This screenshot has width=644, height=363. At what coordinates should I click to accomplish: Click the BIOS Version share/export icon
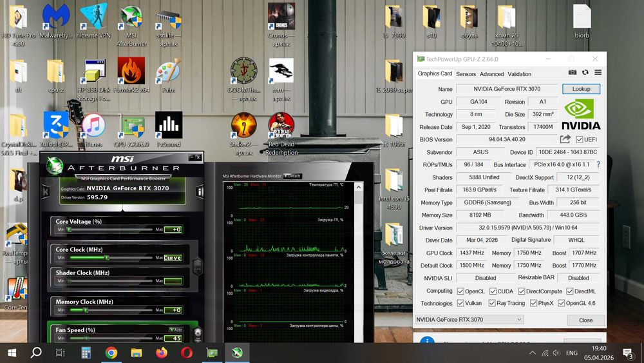(x=565, y=139)
